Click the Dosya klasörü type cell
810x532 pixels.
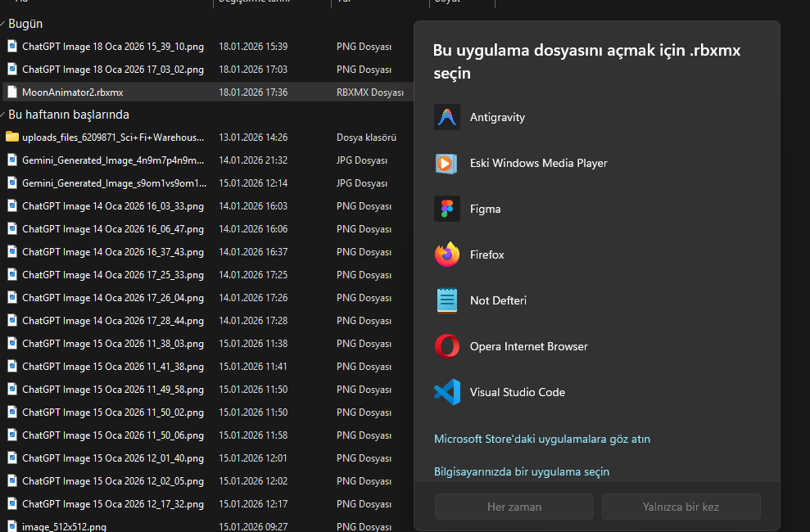point(366,138)
